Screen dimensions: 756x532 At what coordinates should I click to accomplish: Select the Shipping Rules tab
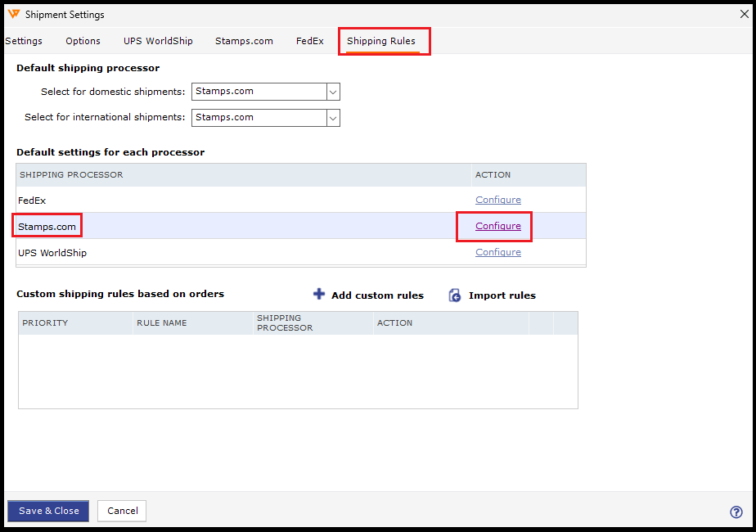381,41
